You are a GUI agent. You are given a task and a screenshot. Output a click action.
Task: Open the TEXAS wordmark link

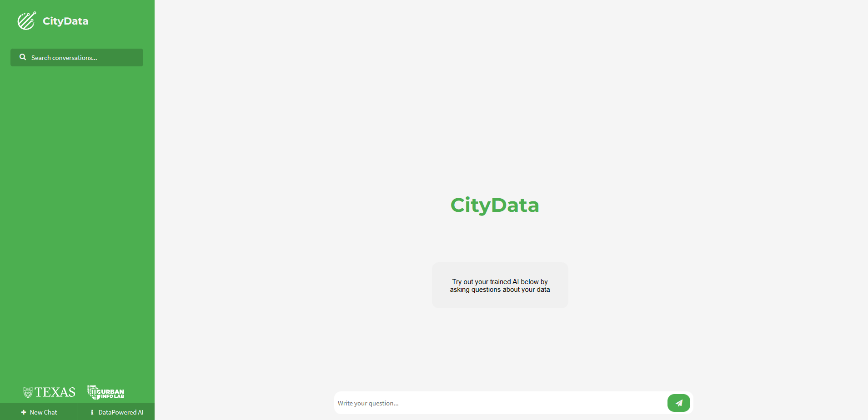55,392
